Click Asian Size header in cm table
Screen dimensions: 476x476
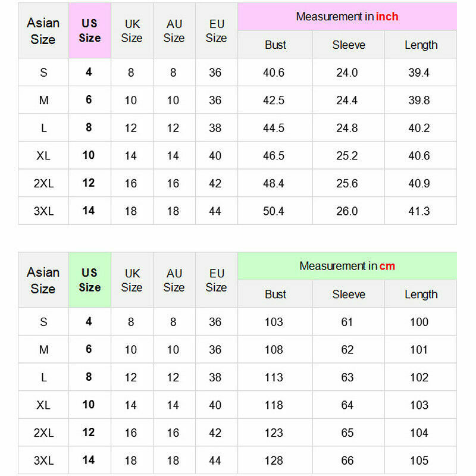coord(43,280)
